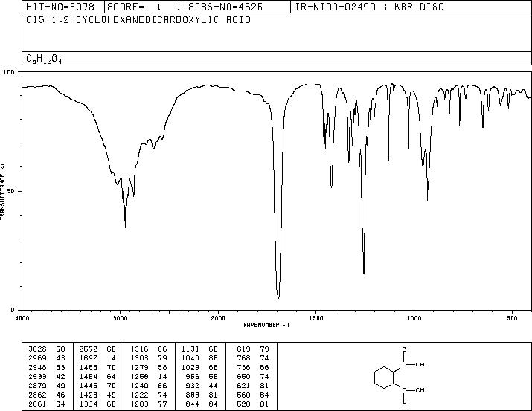Select peak table entry 932
Image resolution: width=532 pixels, height=411 pixels.
[192, 386]
